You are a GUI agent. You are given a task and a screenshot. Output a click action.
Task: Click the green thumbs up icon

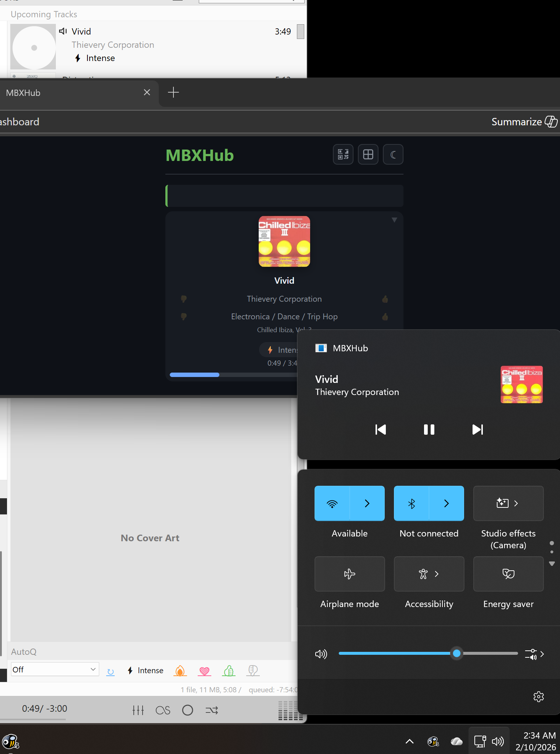click(x=229, y=671)
